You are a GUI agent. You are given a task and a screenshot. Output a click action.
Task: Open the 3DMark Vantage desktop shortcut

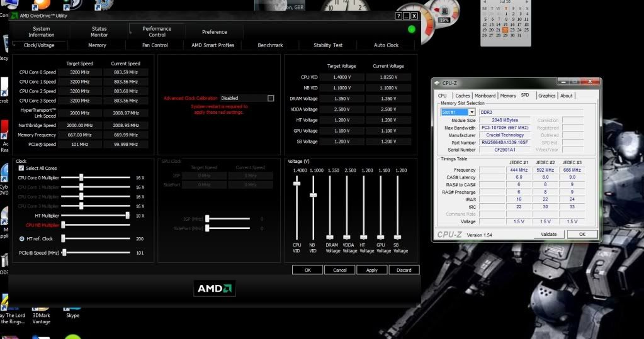click(41, 315)
